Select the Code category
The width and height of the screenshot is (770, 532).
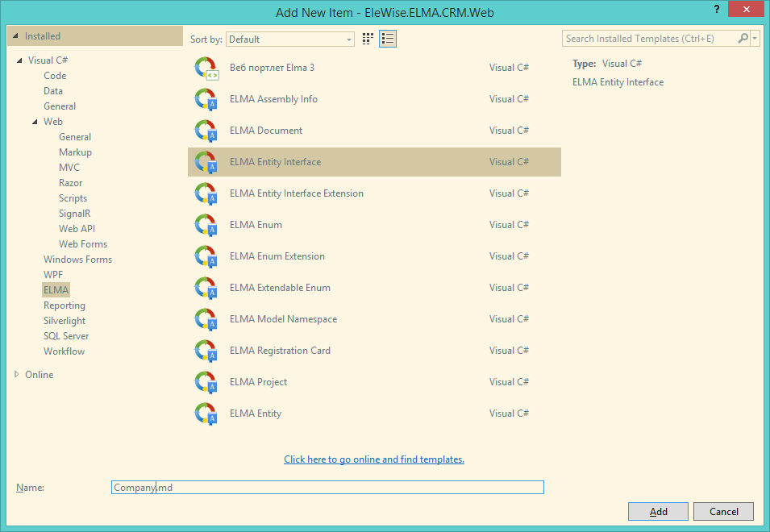pyautogui.click(x=55, y=76)
